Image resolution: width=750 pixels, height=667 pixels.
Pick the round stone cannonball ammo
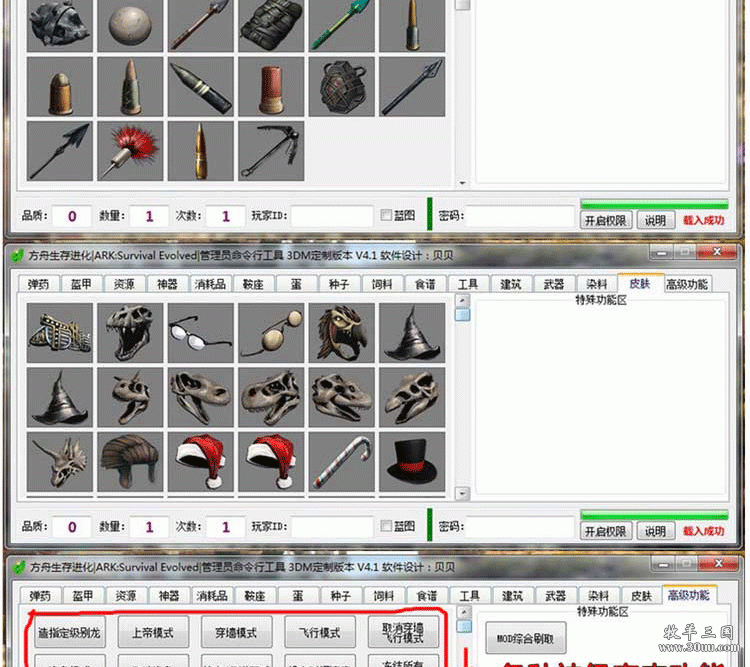click(130, 25)
